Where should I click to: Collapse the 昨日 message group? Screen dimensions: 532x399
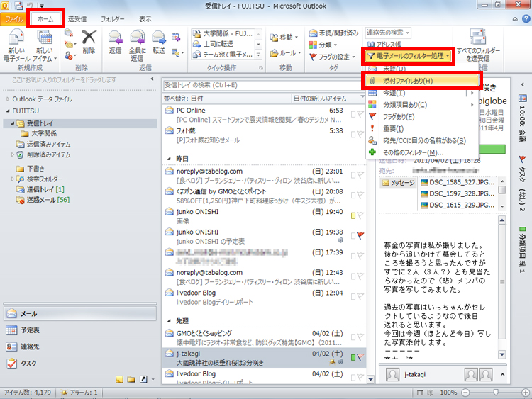[x=169, y=159]
